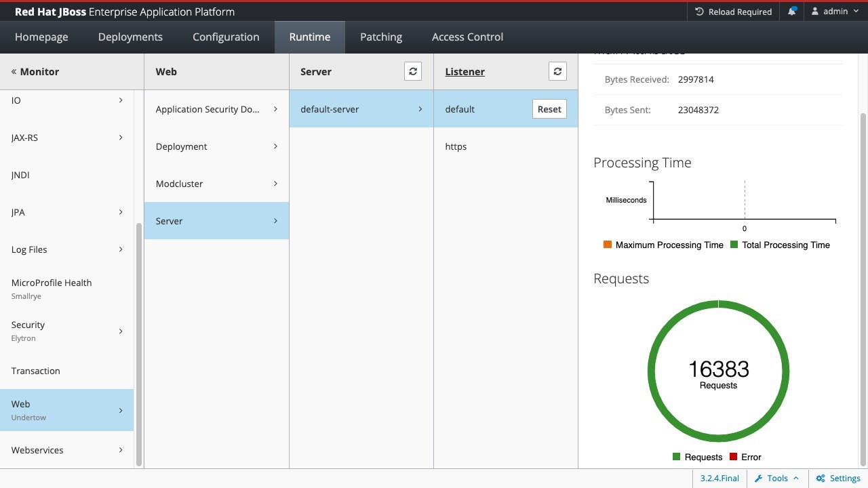Click the admin user icon
The height and width of the screenshot is (488, 868).
[x=815, y=12]
